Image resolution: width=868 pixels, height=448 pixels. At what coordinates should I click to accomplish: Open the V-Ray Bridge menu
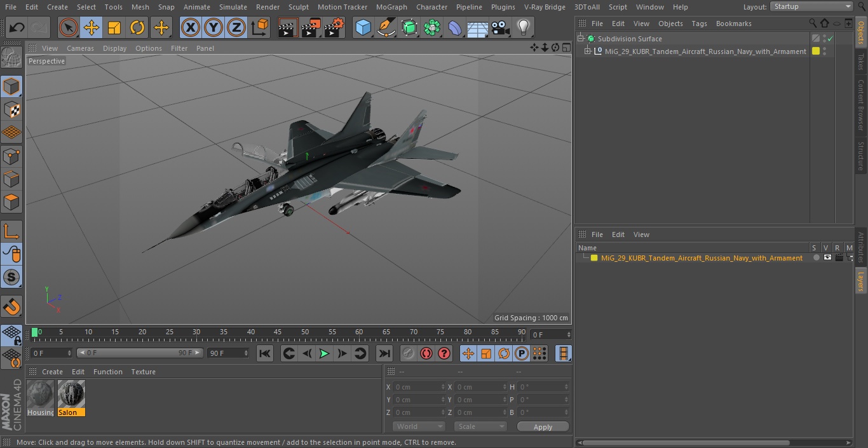[x=545, y=7]
